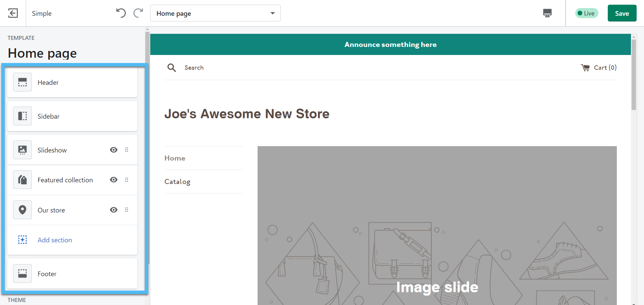Undo the last change
The height and width of the screenshot is (305, 644).
click(x=121, y=13)
